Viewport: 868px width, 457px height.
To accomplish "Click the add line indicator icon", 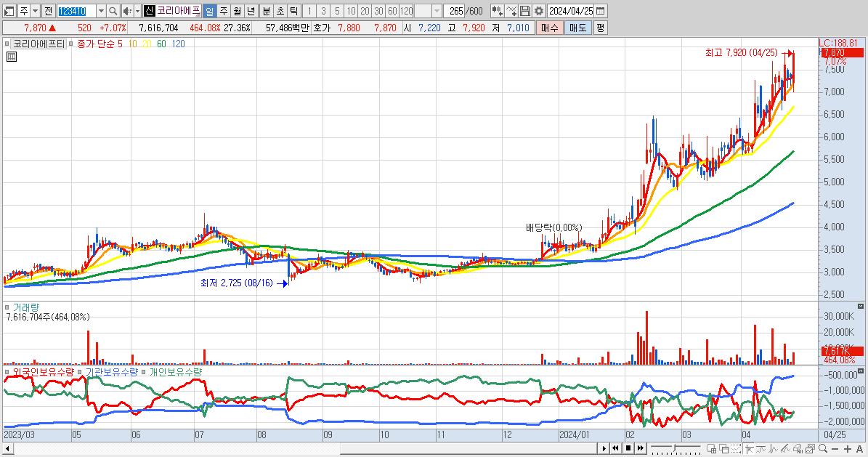I will [x=511, y=11].
